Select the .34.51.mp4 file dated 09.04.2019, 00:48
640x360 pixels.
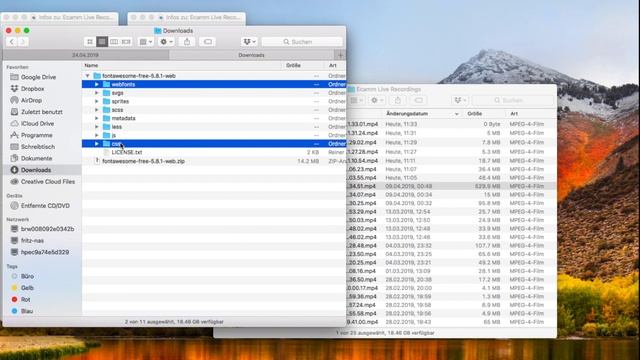coord(451,186)
